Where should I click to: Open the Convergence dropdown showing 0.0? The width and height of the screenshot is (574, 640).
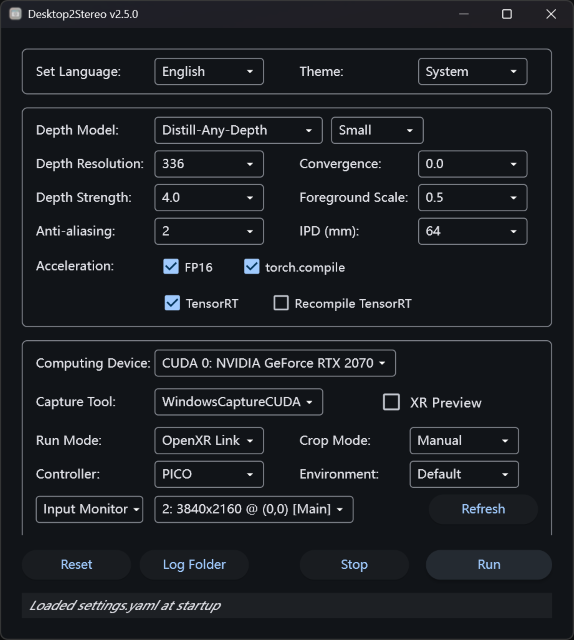pos(472,164)
